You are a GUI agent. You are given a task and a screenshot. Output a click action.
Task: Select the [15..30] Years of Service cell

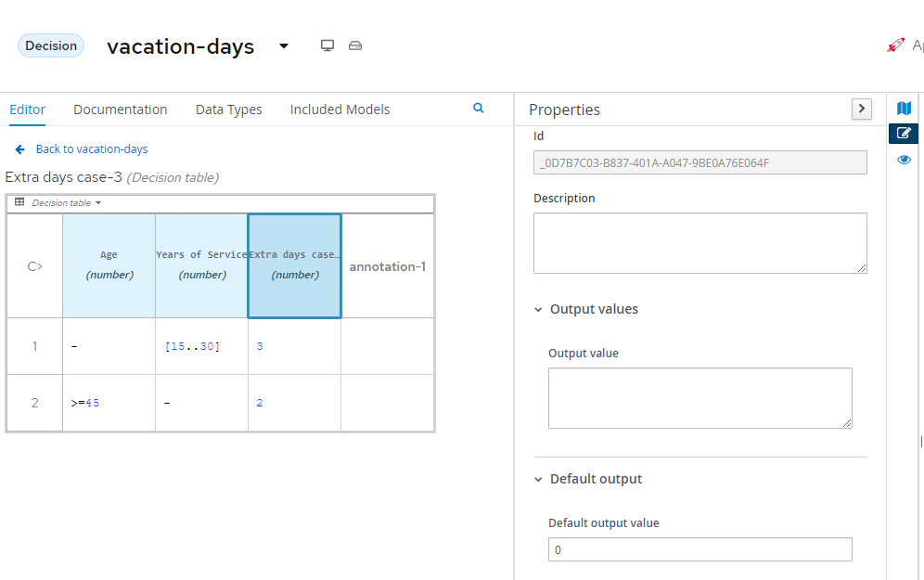click(x=201, y=346)
